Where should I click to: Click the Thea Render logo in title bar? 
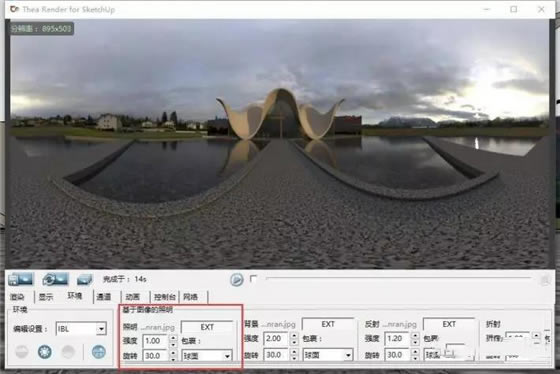click(x=14, y=9)
